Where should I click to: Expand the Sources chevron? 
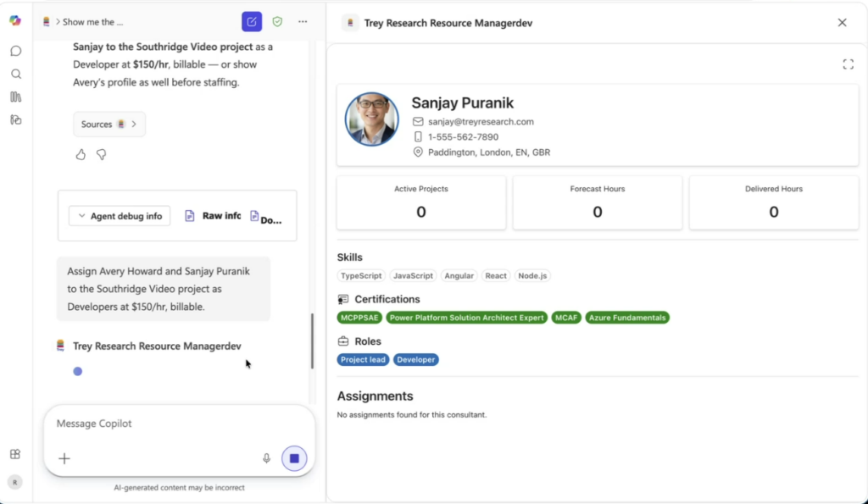coord(109,125)
